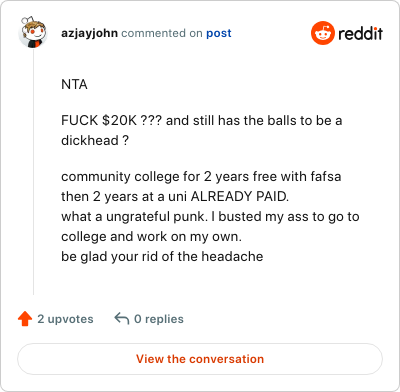Screen dimensions: 400x392
Task: Click "be glad your rid of the headache" line
Action: tap(162, 257)
